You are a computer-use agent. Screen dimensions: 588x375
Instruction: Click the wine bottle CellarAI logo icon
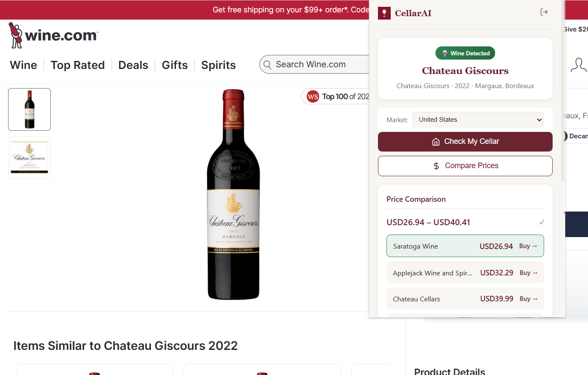tap(383, 13)
